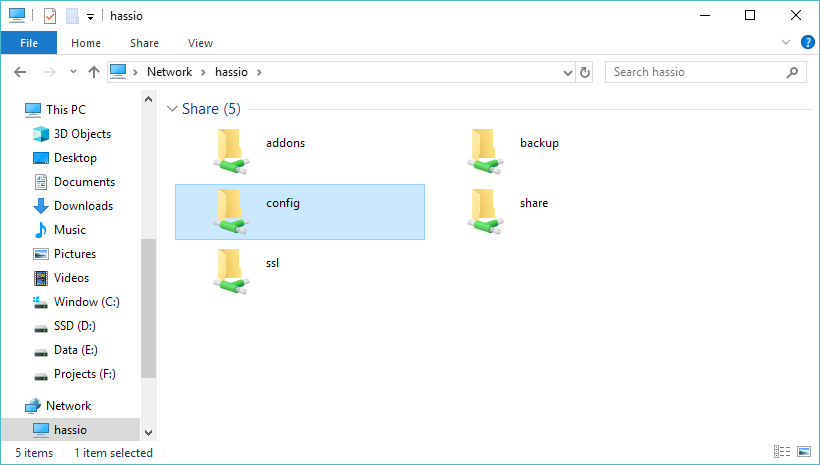Screen dimensions: 820x465
Task: Switch to Details view layout
Action: [780, 453]
